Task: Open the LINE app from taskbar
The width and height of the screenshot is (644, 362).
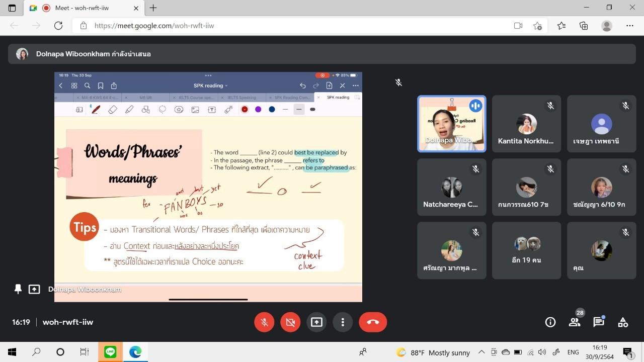Action: pyautogui.click(x=110, y=352)
